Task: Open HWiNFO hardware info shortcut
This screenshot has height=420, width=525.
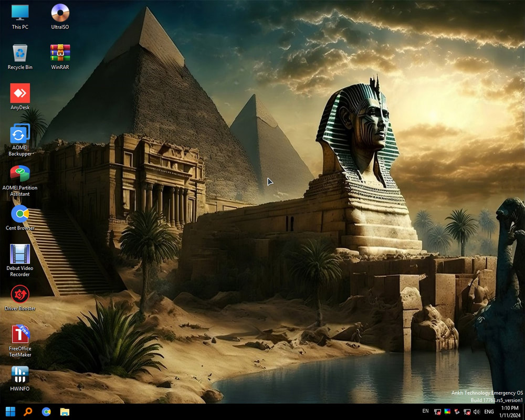Action: (20, 375)
